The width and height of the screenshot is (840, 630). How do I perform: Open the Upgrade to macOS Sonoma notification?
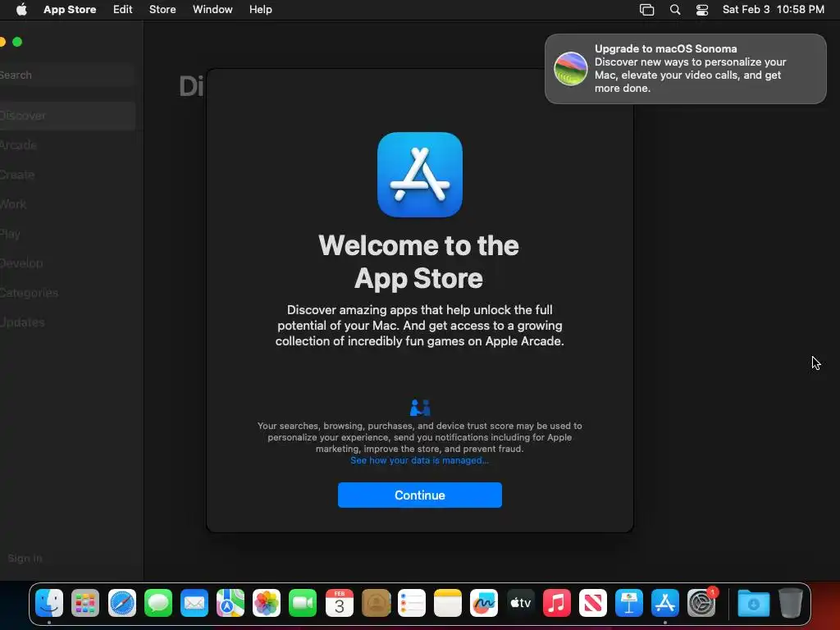tap(685, 69)
